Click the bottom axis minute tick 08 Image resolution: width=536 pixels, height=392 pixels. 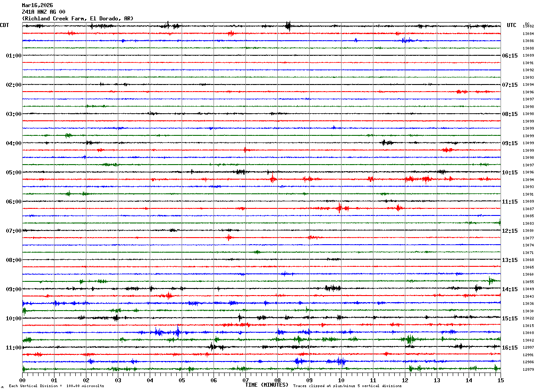(x=277, y=380)
